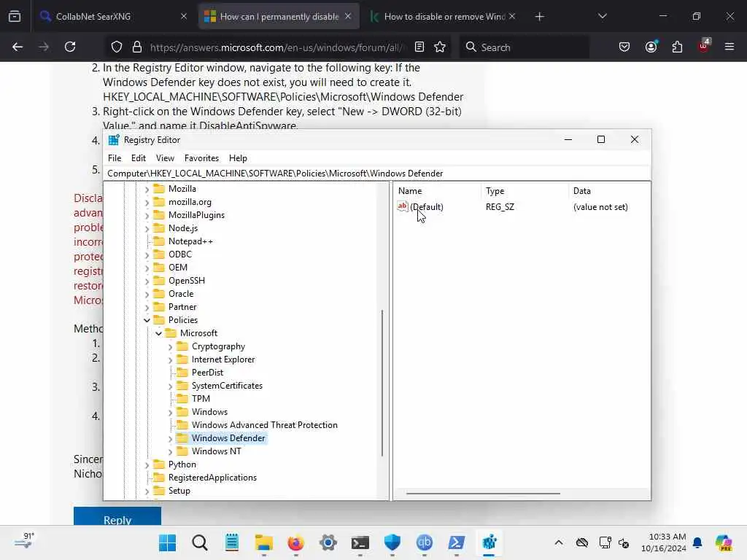The height and width of the screenshot is (560, 747).
Task: Select the RegisteredApplications key
Action: 212,477
